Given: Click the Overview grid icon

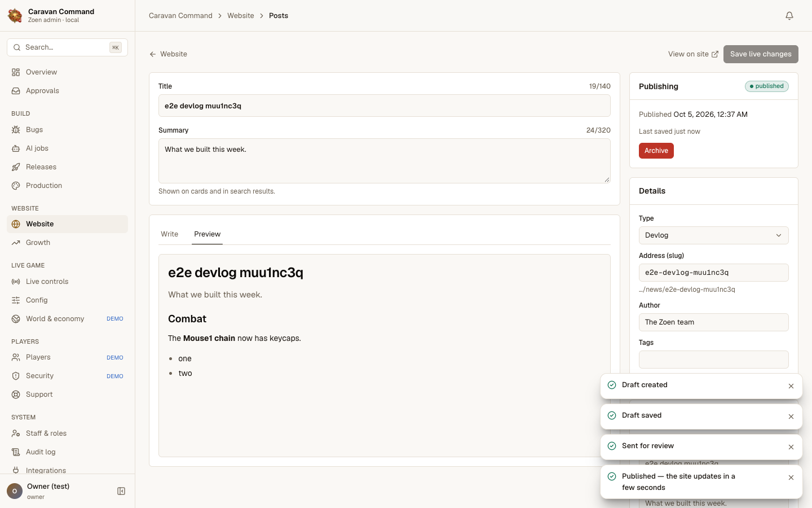Looking at the screenshot, I should (x=16, y=72).
